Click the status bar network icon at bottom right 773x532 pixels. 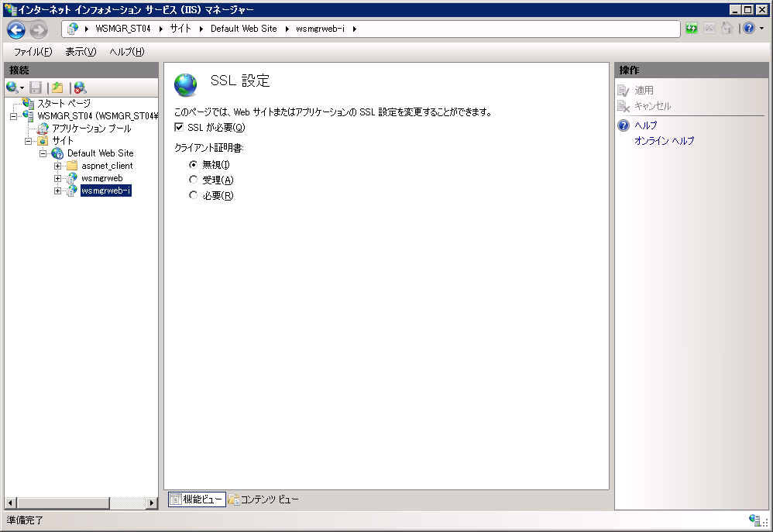[x=754, y=520]
